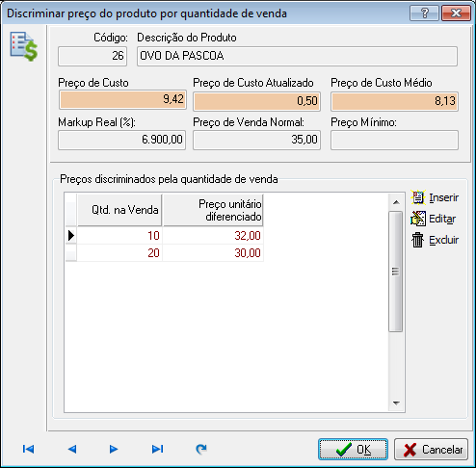The height and width of the screenshot is (468, 476).
Task: Go to first record navigation arrow
Action: (x=28, y=449)
